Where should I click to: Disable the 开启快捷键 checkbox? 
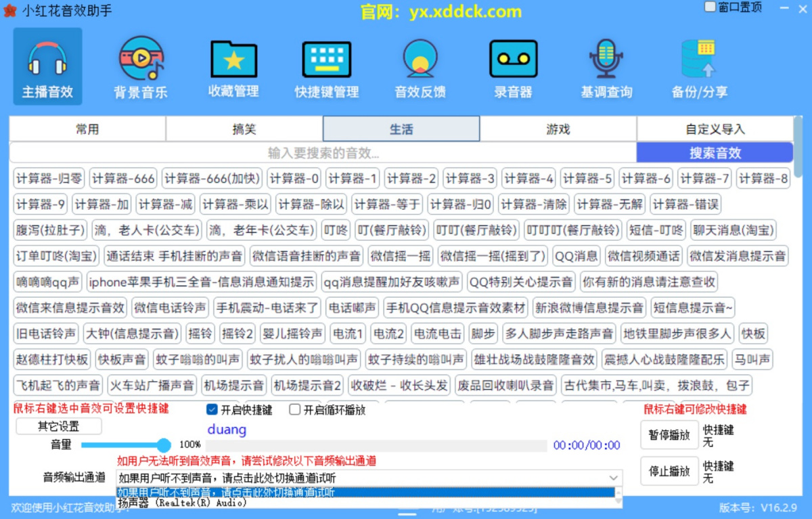[x=212, y=409]
